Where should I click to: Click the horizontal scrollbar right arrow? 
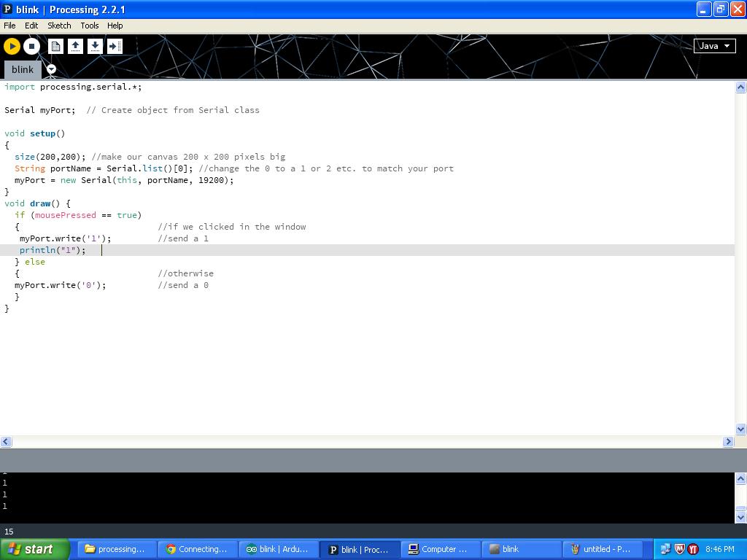tap(728, 442)
